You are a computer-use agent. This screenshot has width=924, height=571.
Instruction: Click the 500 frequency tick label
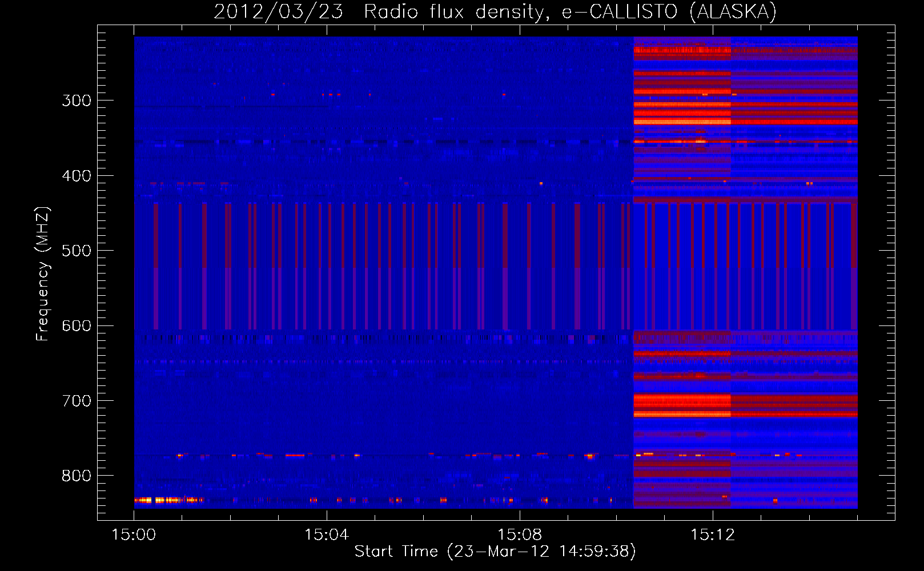click(77, 251)
